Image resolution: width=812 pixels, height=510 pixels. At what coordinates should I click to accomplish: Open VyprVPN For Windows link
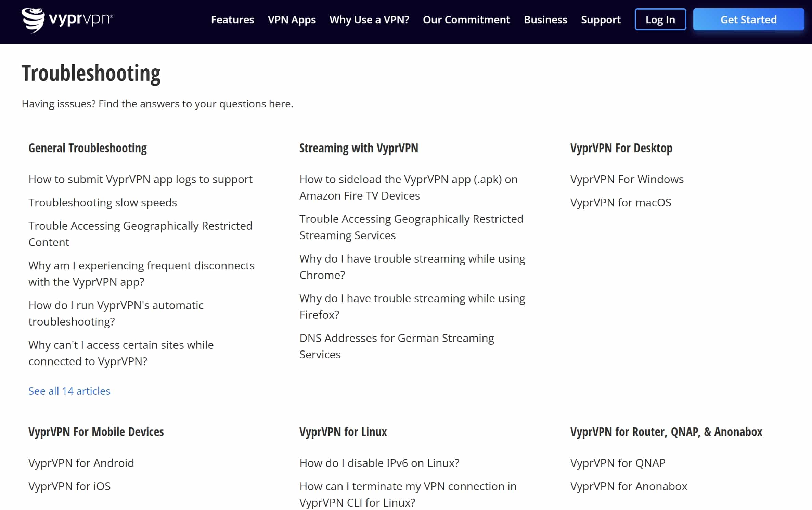tap(627, 179)
